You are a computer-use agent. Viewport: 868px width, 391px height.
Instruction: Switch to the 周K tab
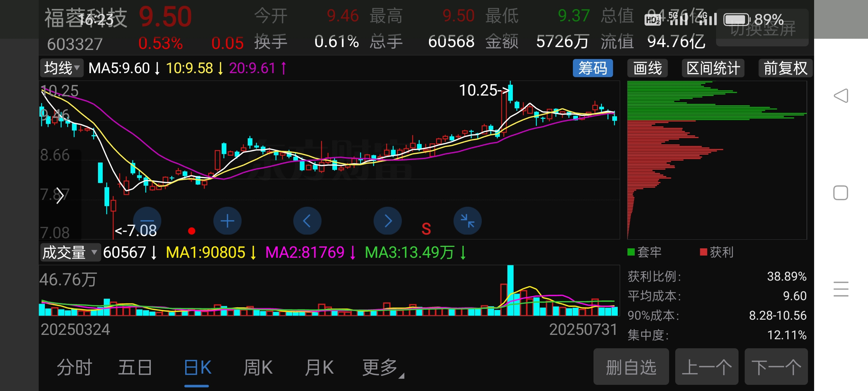(x=258, y=367)
